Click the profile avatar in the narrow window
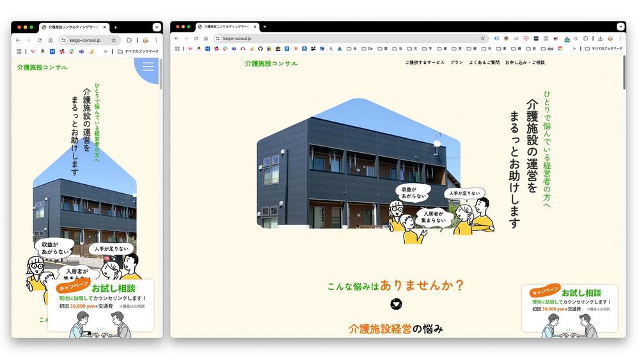639x364 pixels. tap(145, 40)
